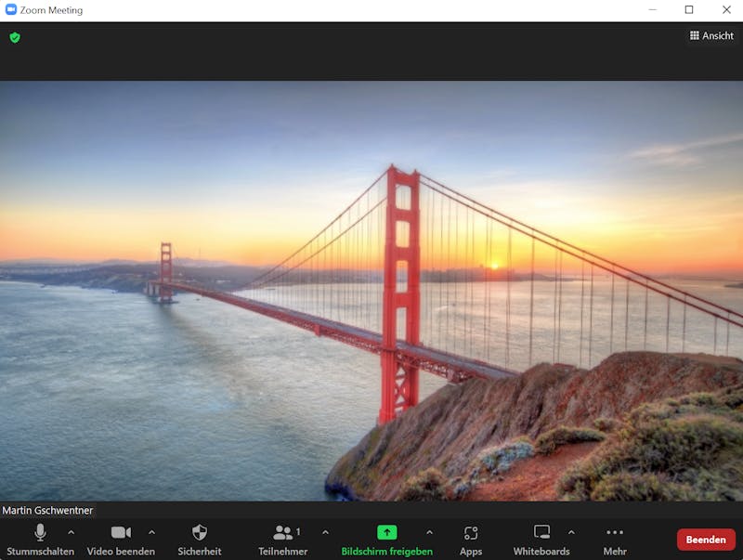Click the green encryption shield icon
The image size is (743, 560).
(15, 37)
